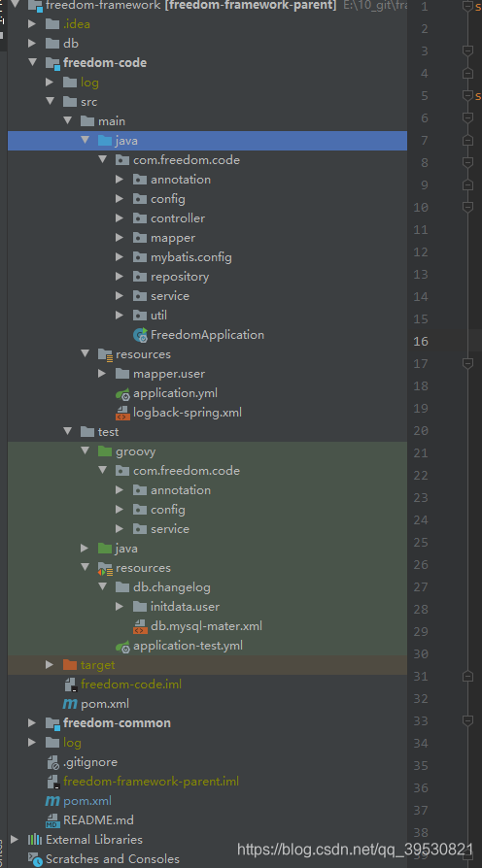Select the mapper package
This screenshot has width=482, height=868.
point(173,238)
